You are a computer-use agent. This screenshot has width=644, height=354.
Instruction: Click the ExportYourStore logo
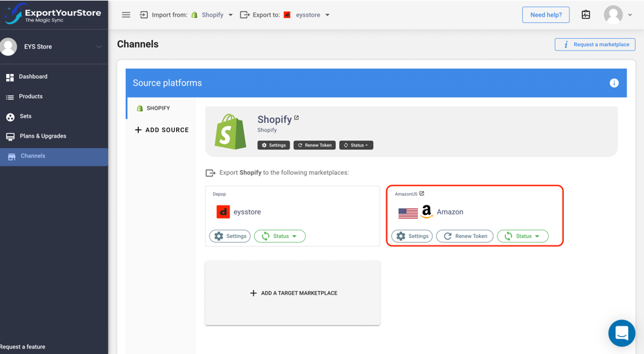pyautogui.click(x=53, y=14)
